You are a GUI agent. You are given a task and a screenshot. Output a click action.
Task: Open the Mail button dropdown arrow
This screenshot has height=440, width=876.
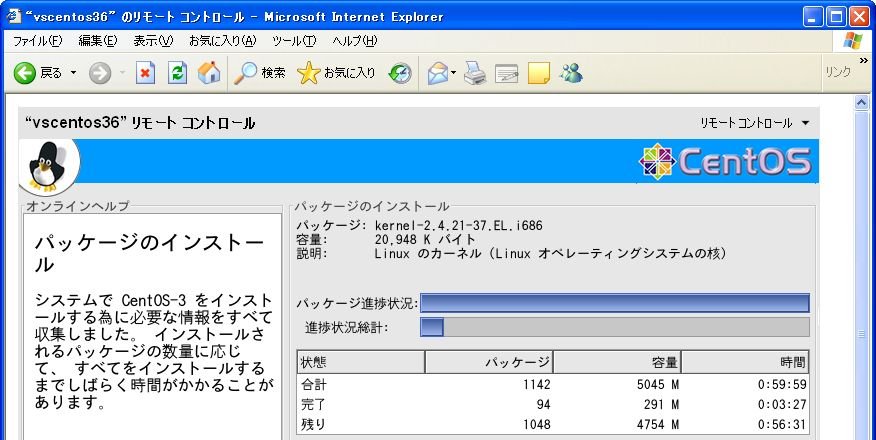(x=454, y=73)
